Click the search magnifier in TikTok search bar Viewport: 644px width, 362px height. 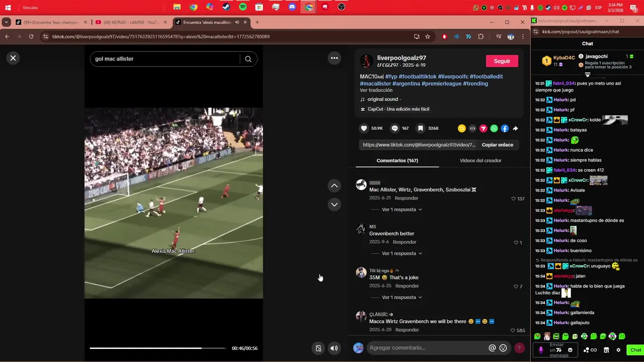[x=248, y=59]
